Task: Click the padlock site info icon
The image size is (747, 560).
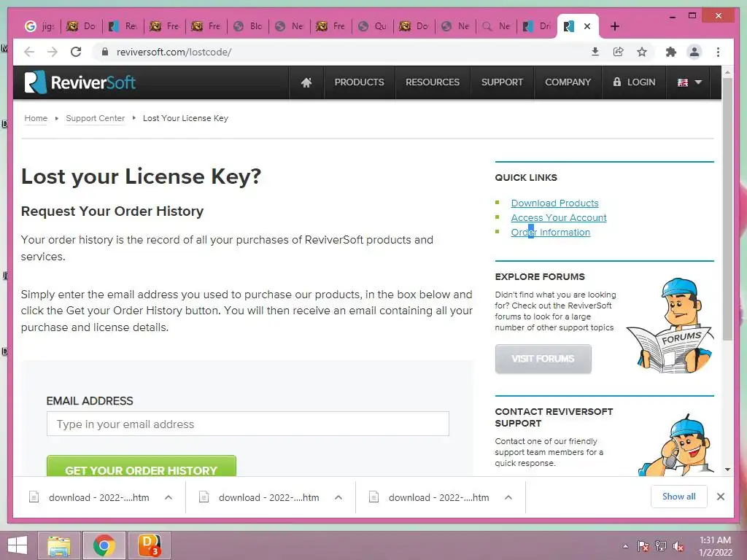Action: (x=105, y=52)
